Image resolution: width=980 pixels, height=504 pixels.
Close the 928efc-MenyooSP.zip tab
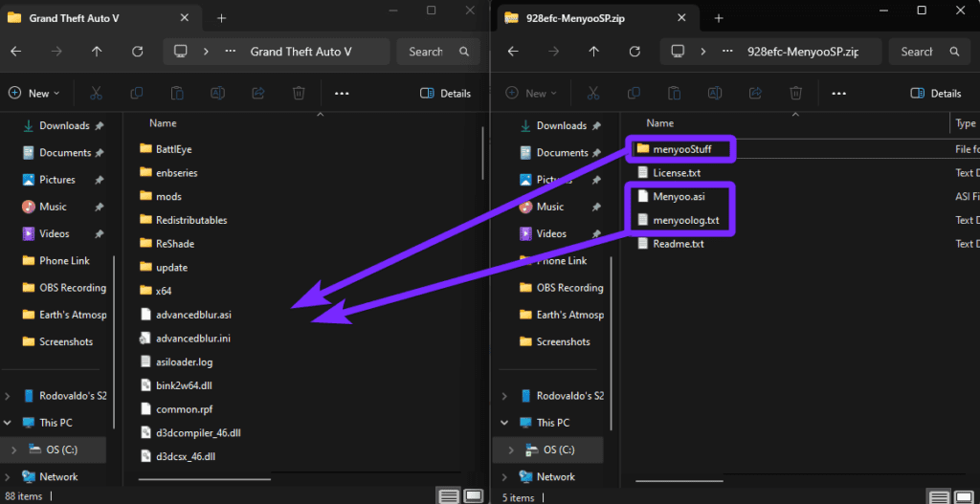681,17
